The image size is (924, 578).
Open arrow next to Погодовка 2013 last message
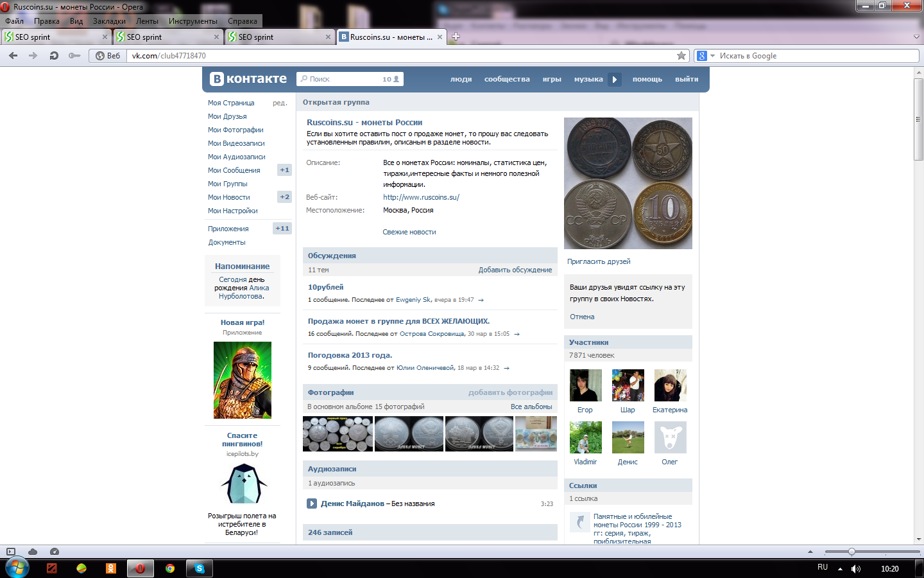[506, 368]
